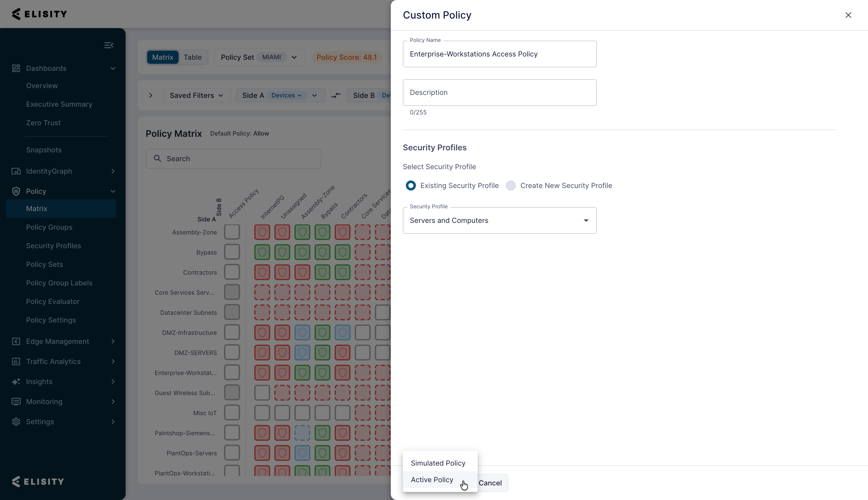Click the Description input field
Image resolution: width=868 pixels, height=500 pixels.
499,93
